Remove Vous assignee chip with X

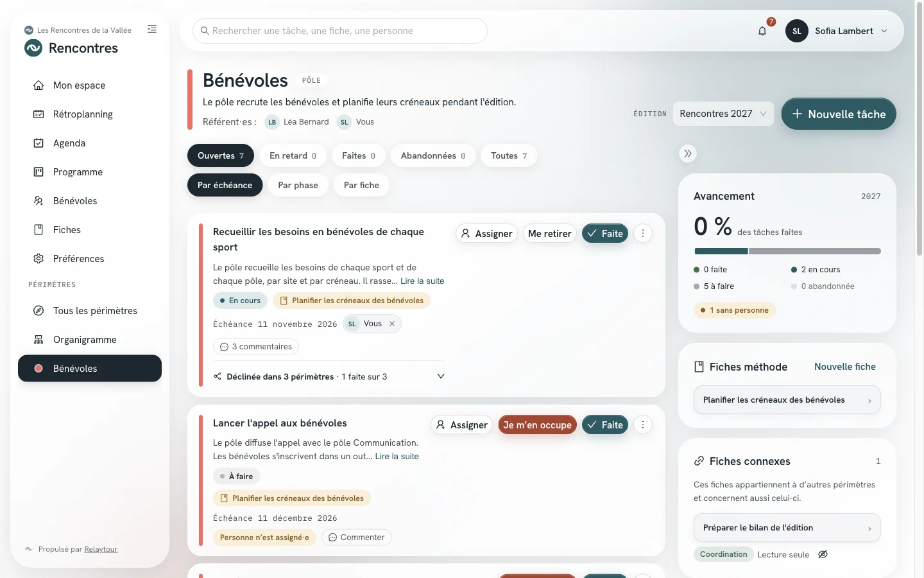(392, 324)
